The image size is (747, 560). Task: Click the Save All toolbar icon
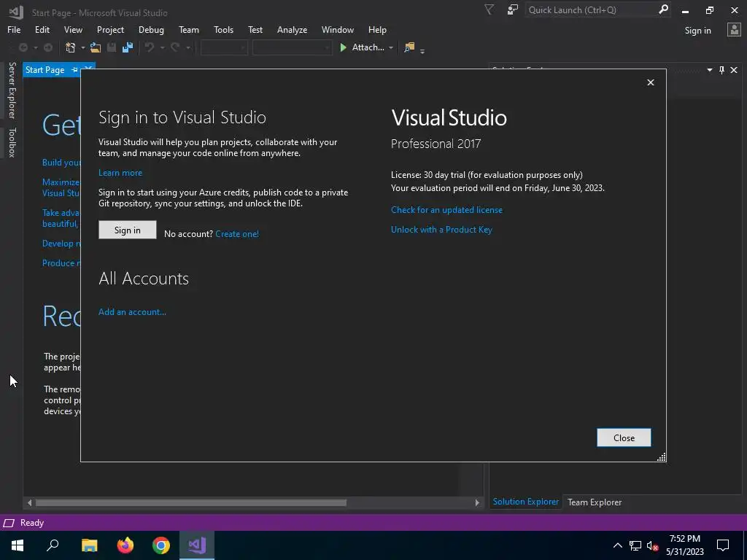[x=128, y=47]
